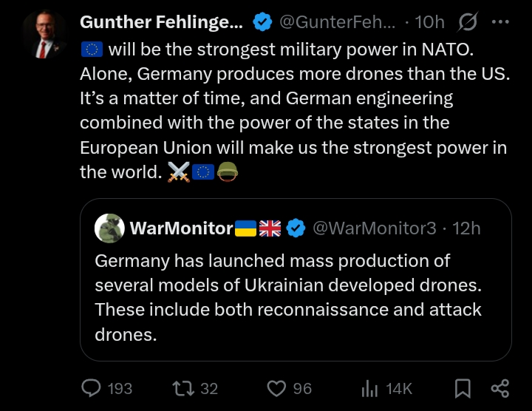This screenshot has height=411, width=532.
Task: Open WarMonitor's avatar thumbnail
Action: click(109, 228)
